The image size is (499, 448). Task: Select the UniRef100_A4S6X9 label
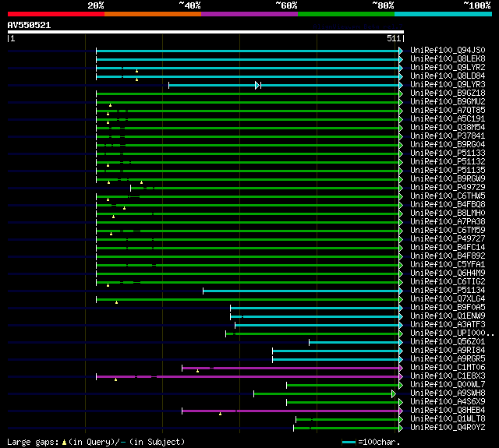pyautogui.click(x=448, y=402)
